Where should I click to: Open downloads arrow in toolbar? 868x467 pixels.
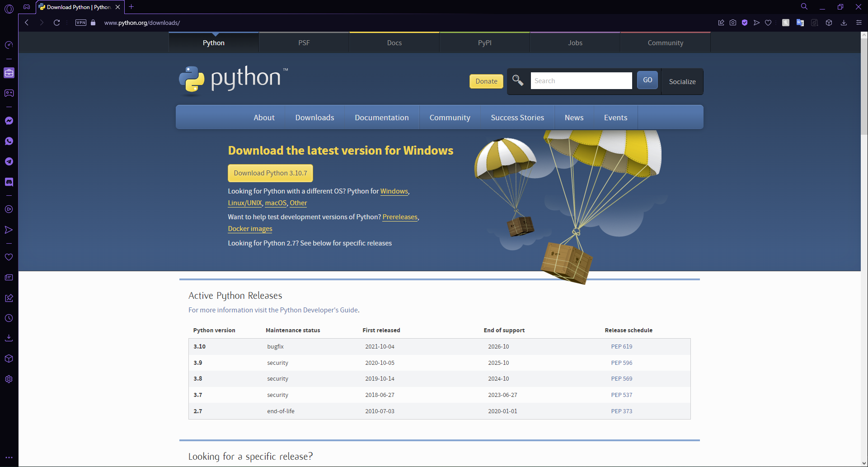coord(844,23)
